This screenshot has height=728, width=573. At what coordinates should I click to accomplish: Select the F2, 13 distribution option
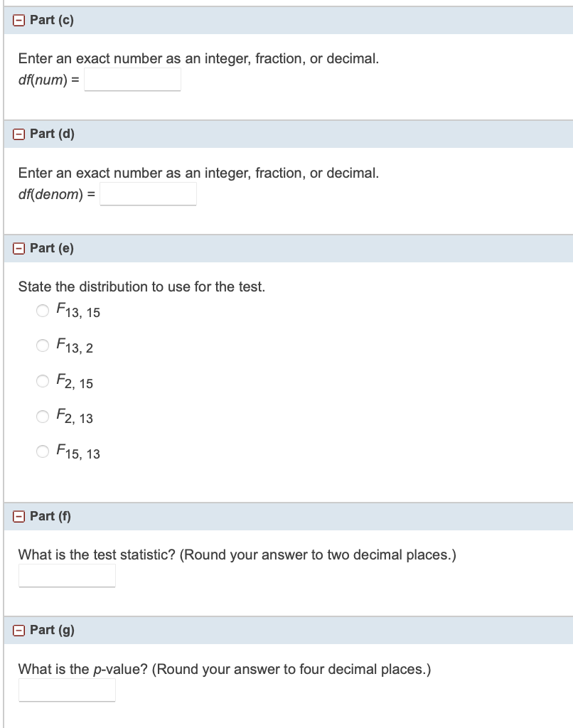(43, 417)
